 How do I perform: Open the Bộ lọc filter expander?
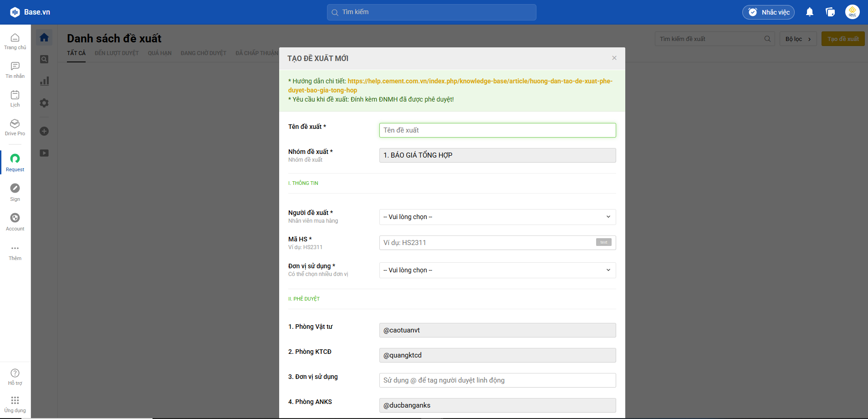tap(798, 39)
